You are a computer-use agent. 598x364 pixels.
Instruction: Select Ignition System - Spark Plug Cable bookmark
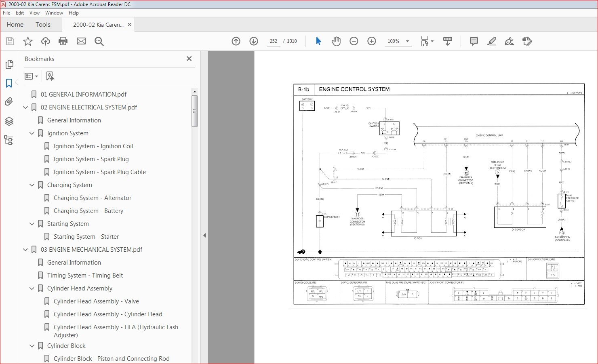click(x=99, y=172)
